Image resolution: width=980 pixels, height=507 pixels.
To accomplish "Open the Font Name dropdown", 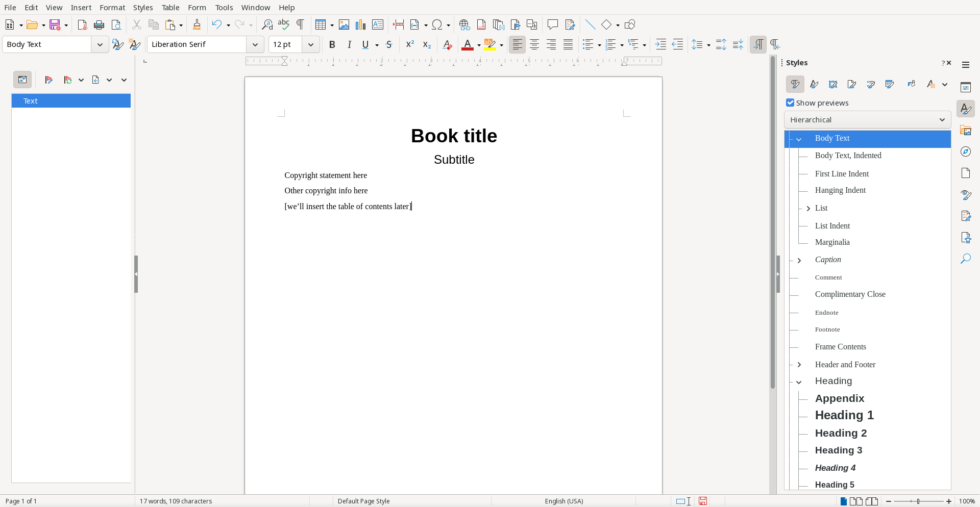I will click(x=255, y=45).
